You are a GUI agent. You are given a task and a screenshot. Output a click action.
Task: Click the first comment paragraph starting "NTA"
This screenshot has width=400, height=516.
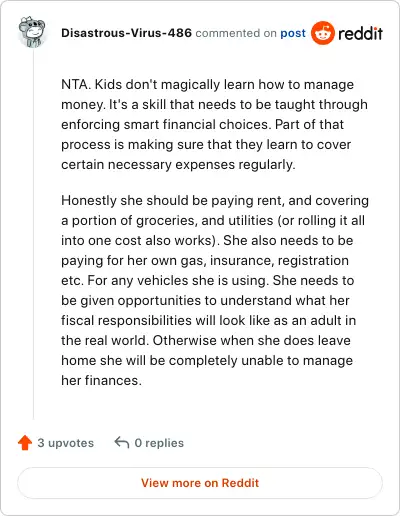[x=214, y=124]
